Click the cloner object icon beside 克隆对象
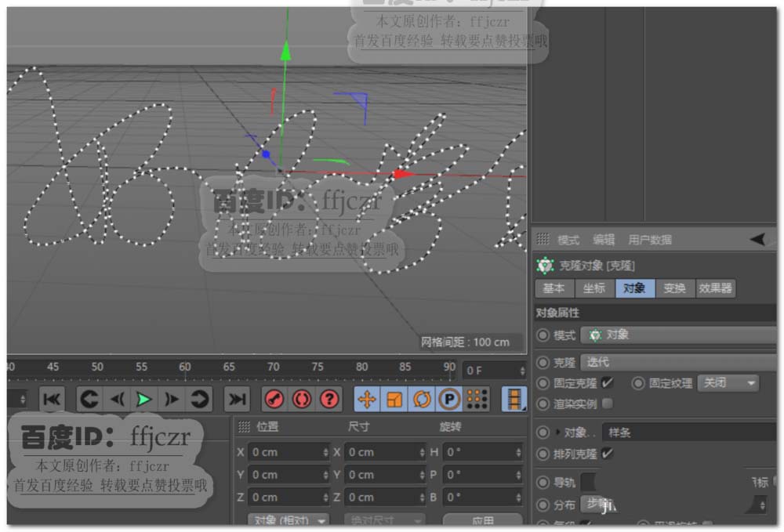Screen dimensions: 784x532 [x=545, y=266]
